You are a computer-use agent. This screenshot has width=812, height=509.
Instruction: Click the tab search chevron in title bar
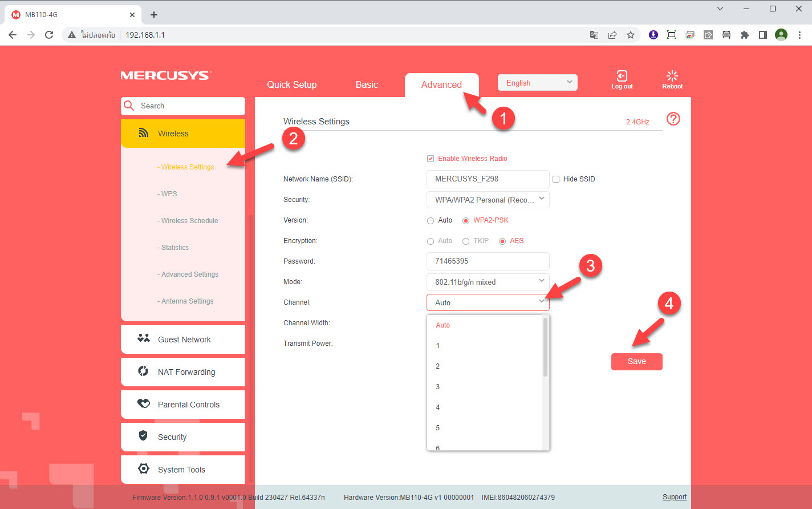click(720, 9)
